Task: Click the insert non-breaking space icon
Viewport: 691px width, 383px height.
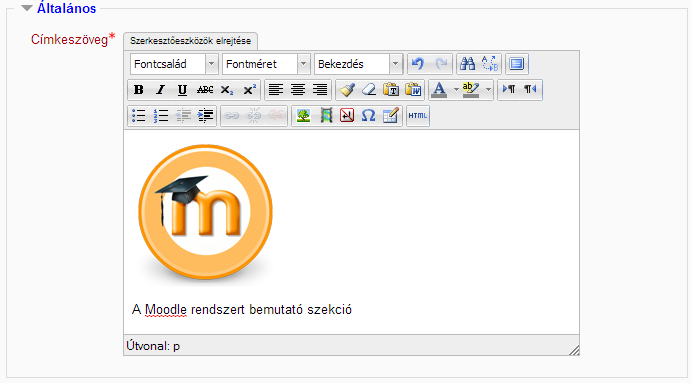Action: (347, 116)
